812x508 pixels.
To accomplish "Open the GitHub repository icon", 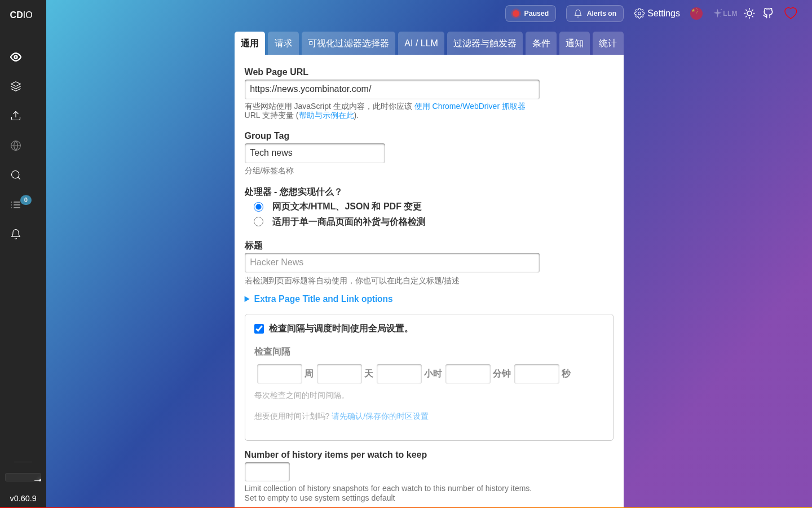I will click(x=768, y=14).
